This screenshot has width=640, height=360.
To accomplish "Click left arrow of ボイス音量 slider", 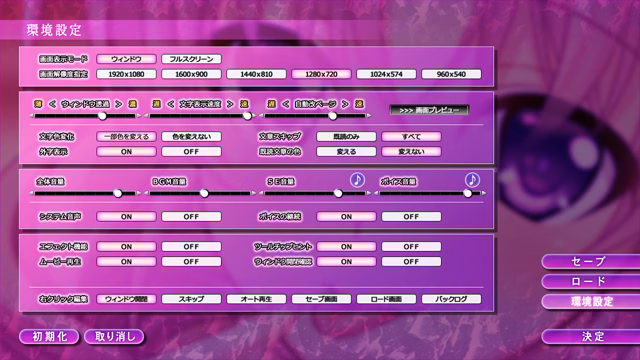I will click(x=376, y=193).
